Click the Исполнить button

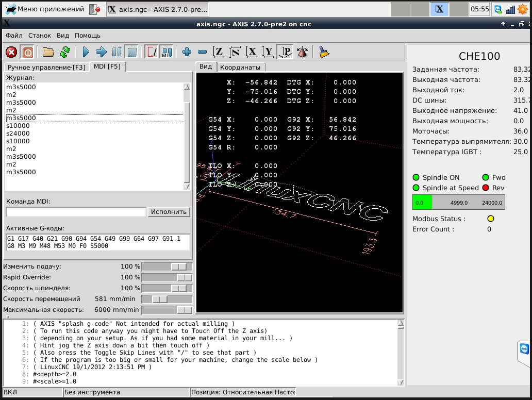point(169,212)
